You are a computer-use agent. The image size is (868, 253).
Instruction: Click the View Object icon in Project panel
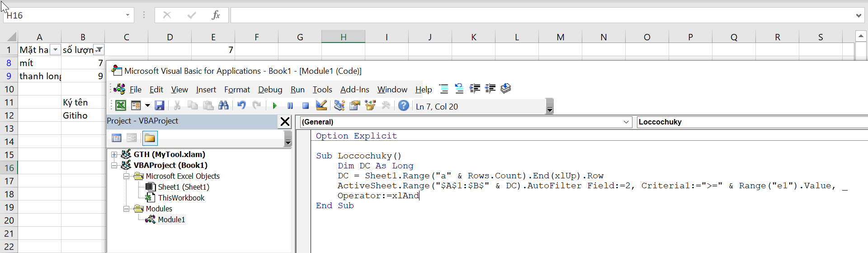coord(132,138)
